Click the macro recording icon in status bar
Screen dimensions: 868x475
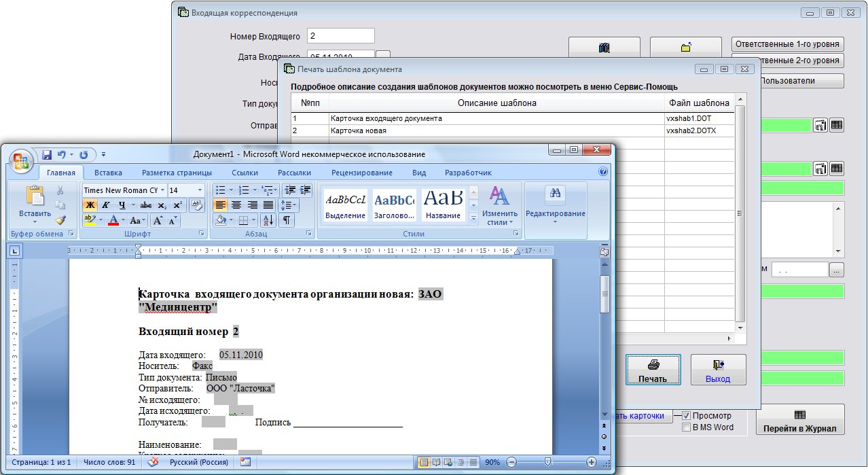pos(245,462)
